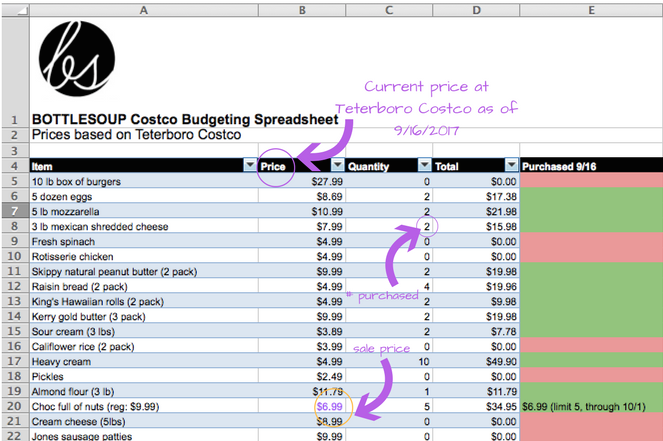The image size is (663, 441).
Task: Click 'Prices based on Teterboro Costco' cell
Action: point(136,134)
